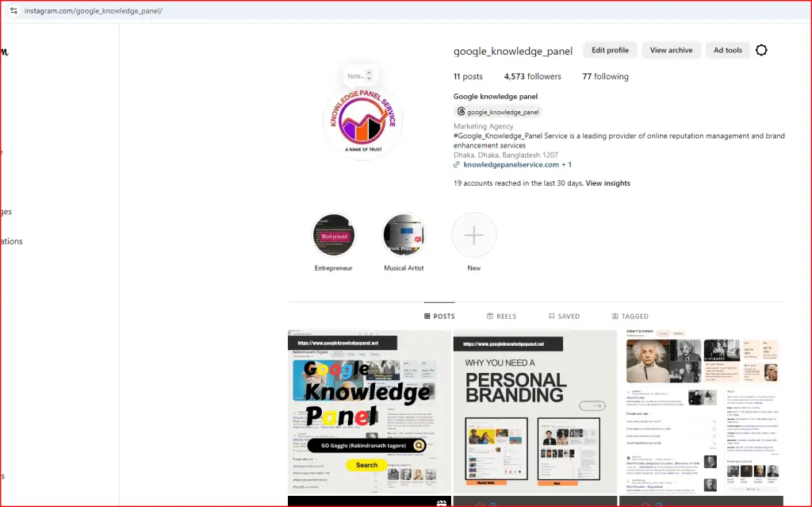This screenshot has width=812, height=507.
Task: Open Ad tools
Action: point(728,50)
